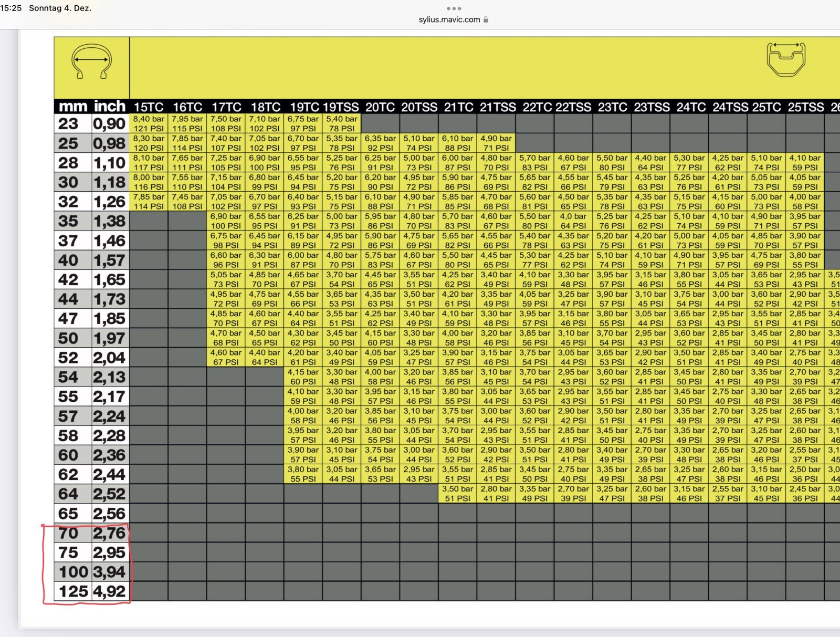This screenshot has width=840, height=637.
Task: Select the 19TSS column header
Action: click(x=341, y=107)
